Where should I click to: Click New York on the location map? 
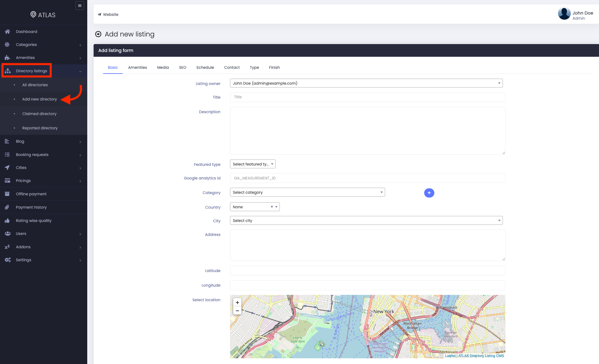[384, 311]
